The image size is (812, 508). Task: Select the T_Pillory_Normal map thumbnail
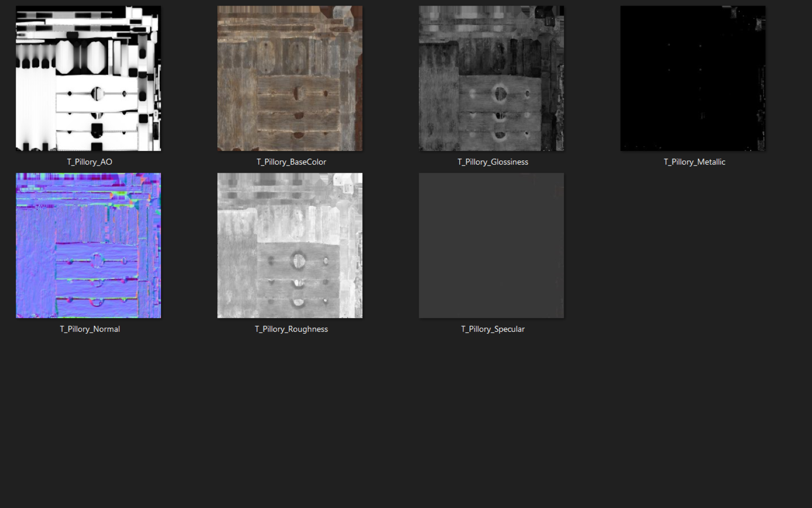tap(88, 245)
